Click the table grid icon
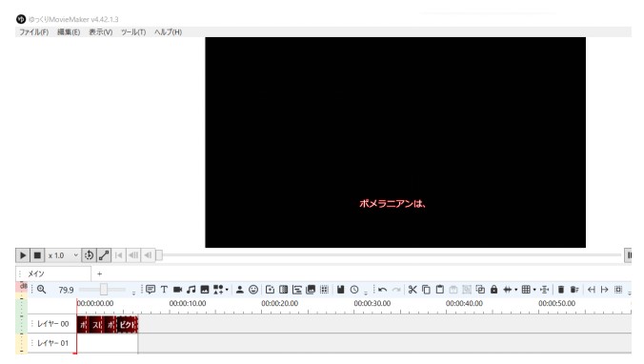644x364 pixels. click(526, 290)
